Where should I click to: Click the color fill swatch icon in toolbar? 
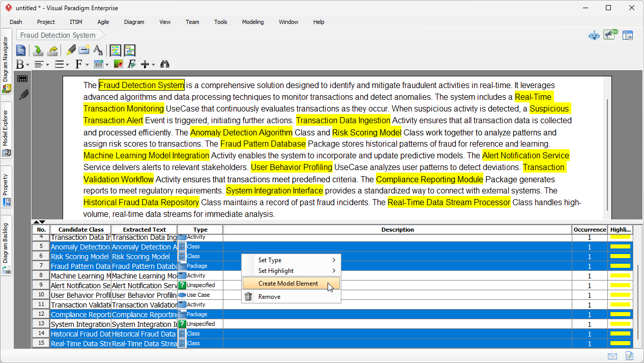(x=118, y=64)
